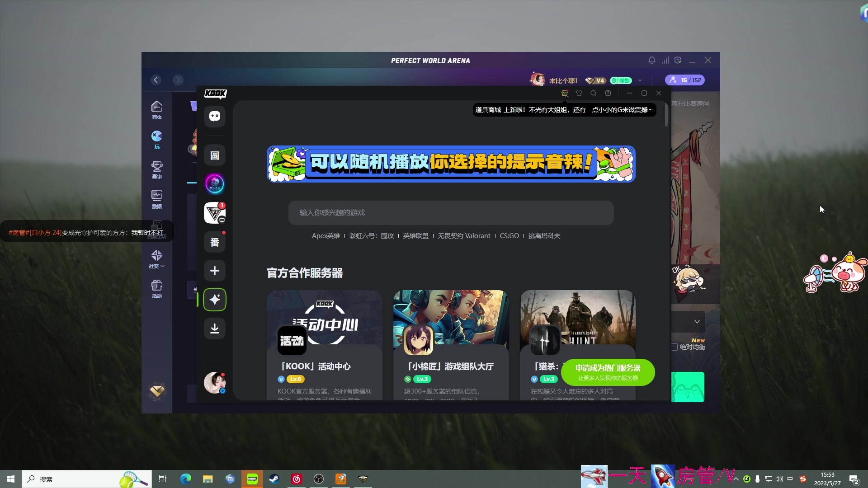Click the 来比个耶! username

[563, 81]
